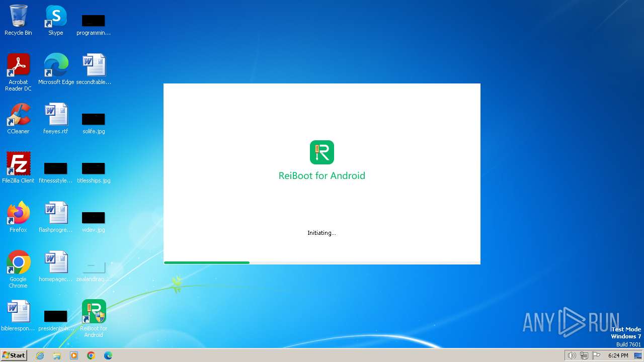Open CCleaner desktop shortcut
The image size is (644, 362).
coord(18,119)
